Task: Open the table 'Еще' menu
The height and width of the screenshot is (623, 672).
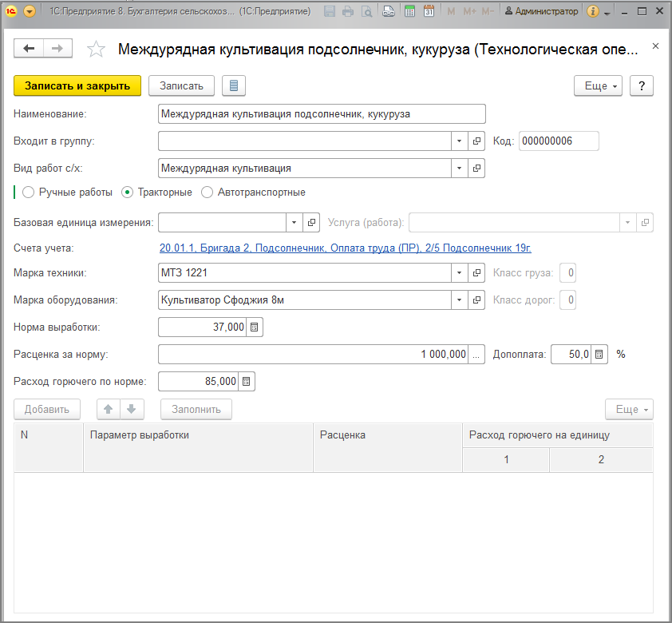Action: point(629,410)
